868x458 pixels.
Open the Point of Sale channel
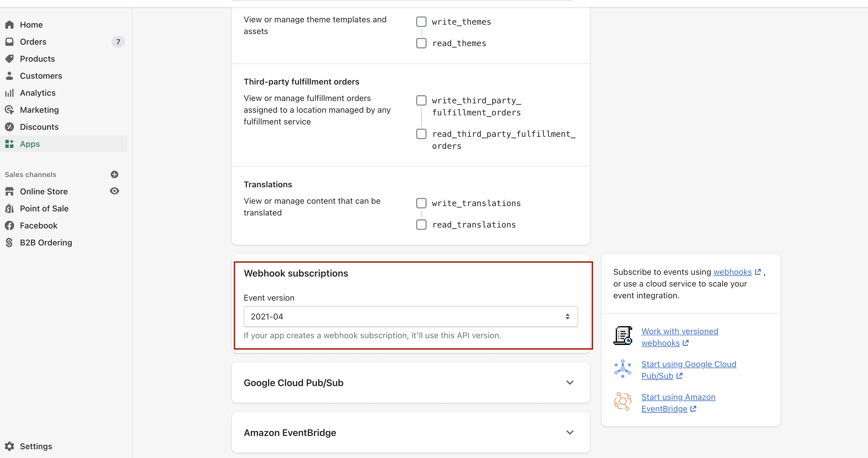[x=44, y=209]
